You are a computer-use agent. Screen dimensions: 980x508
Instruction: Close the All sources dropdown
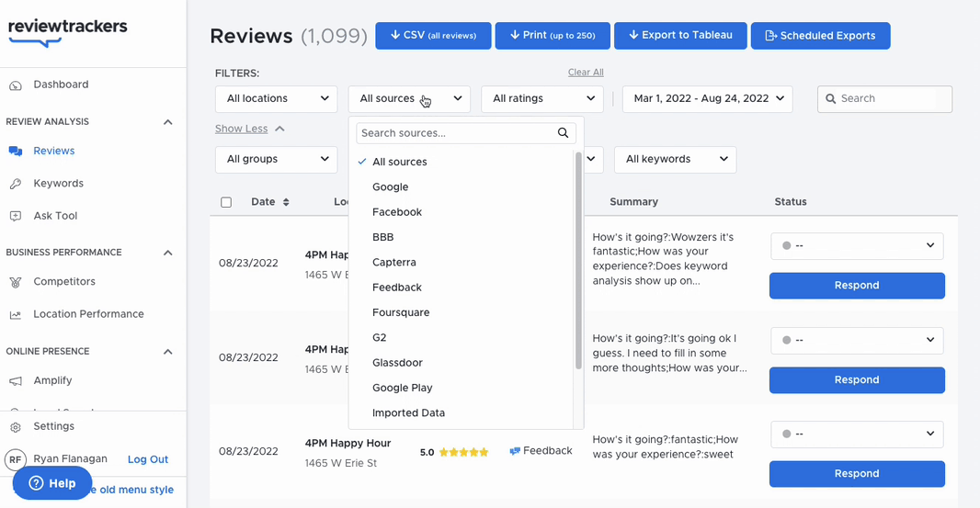[x=409, y=98]
